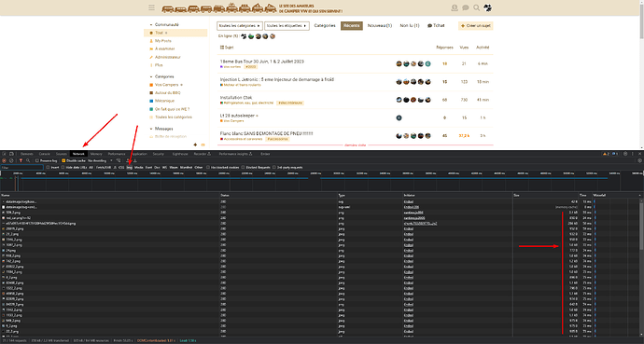Open the 'Installation Ctek' topic
This screenshot has width=644, height=344.
click(236, 98)
